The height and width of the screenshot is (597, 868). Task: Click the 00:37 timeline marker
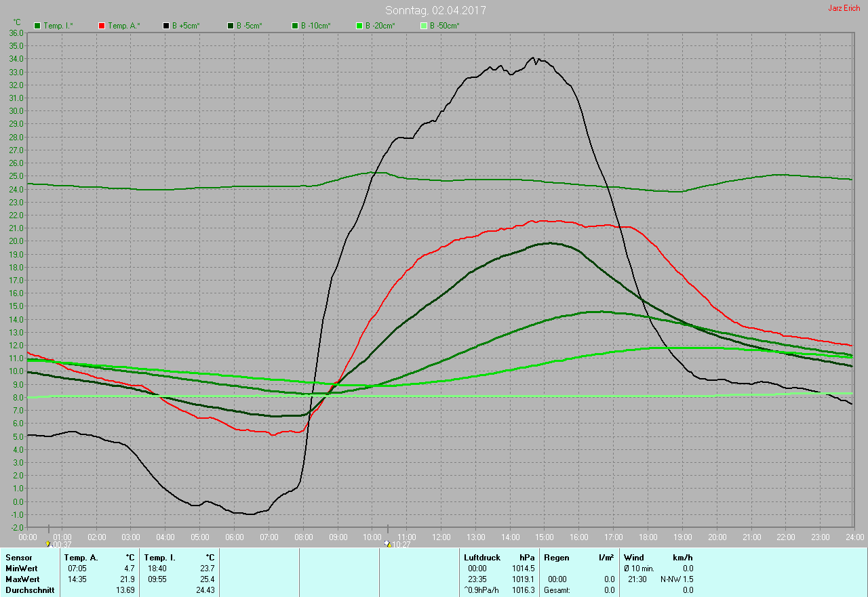[x=58, y=544]
